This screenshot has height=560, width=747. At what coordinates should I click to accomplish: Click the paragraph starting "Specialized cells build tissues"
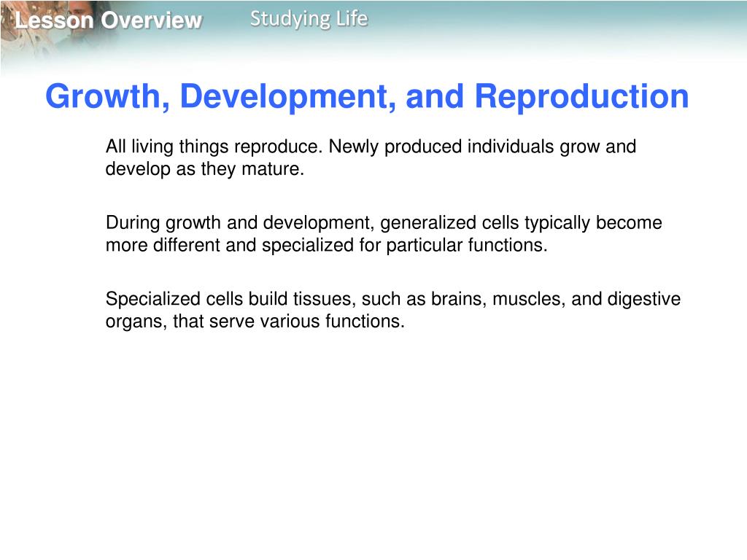tap(393, 310)
